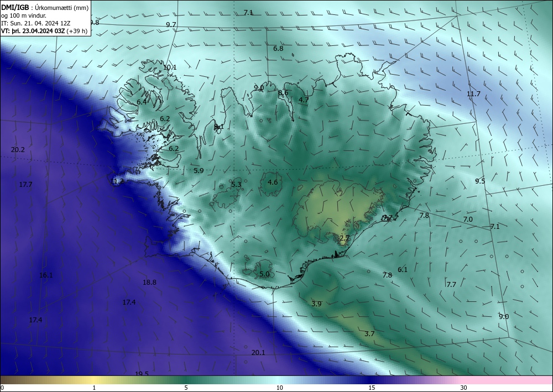The image size is (553, 392).
Task: Click the 10.1 value over the Westfjords
Action: coord(170,67)
